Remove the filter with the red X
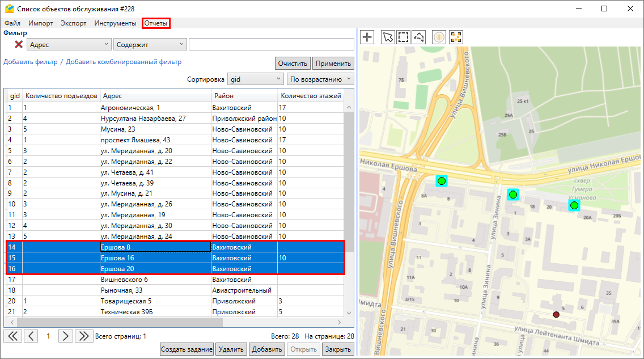 coord(19,44)
